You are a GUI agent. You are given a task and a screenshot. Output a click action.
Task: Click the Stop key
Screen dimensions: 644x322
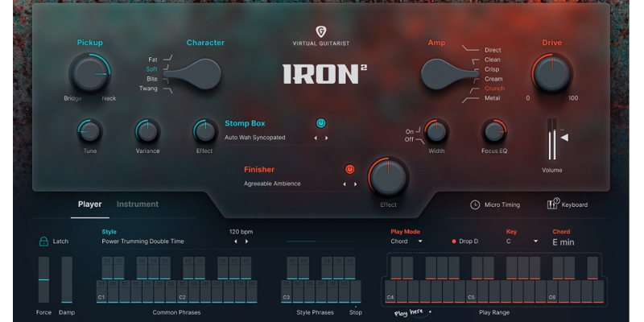point(356,292)
